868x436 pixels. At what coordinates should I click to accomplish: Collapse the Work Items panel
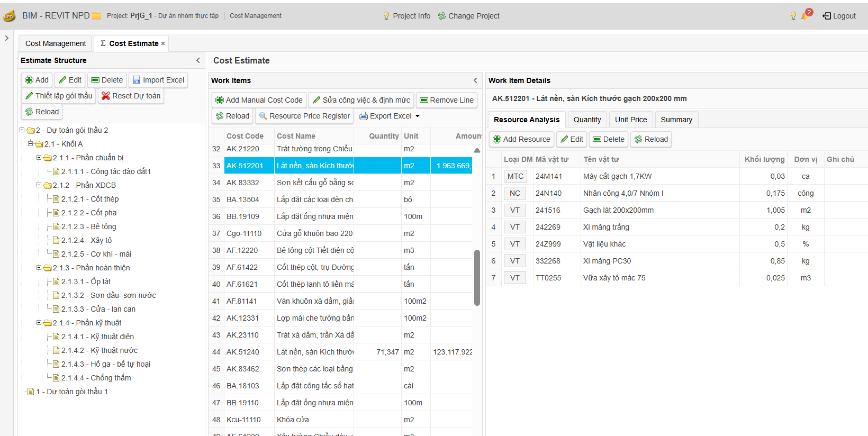pos(475,80)
